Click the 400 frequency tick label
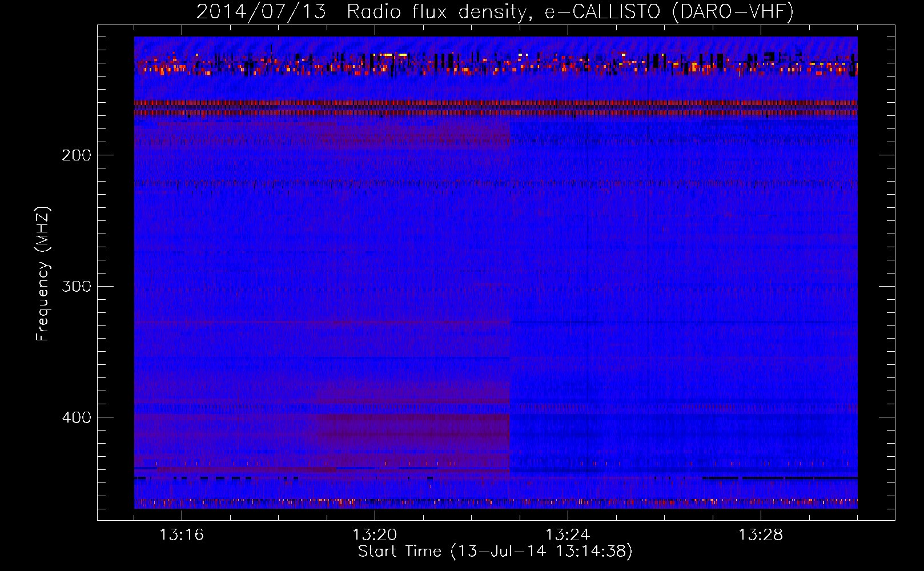This screenshot has height=571, width=924. [x=77, y=417]
